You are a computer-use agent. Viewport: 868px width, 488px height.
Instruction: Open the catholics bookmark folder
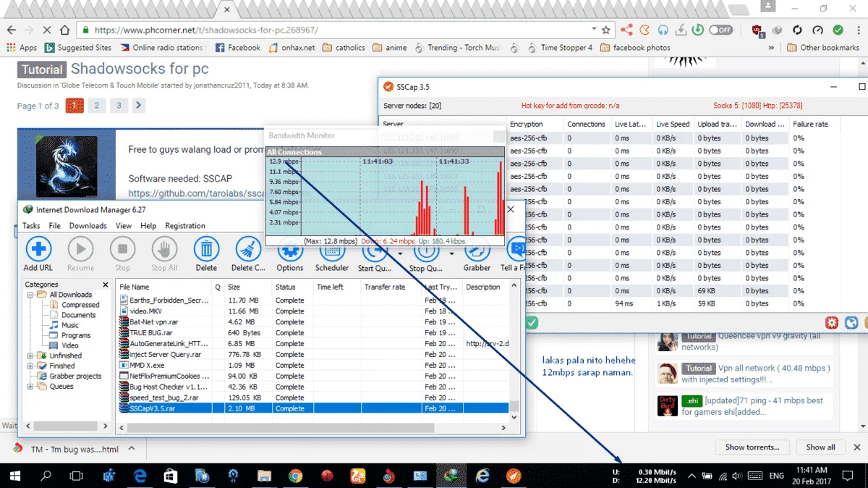coord(344,48)
